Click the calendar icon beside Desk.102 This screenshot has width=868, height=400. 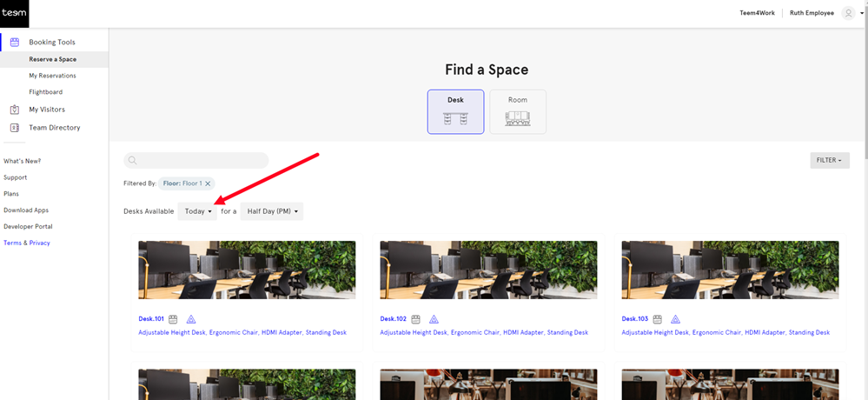tap(415, 319)
